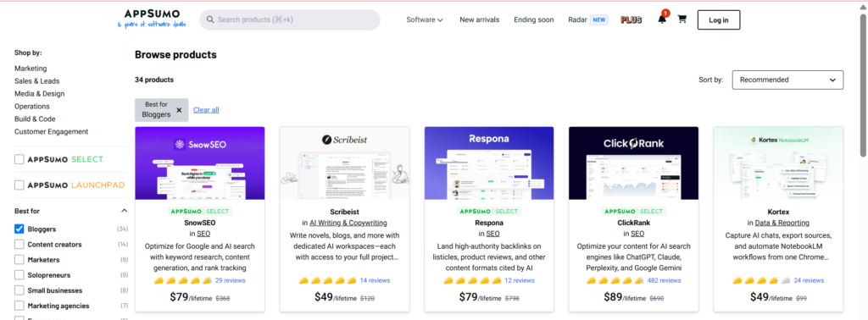Screen dimensions: 868x320
Task: Click the AppSumo logo
Action: [152, 19]
